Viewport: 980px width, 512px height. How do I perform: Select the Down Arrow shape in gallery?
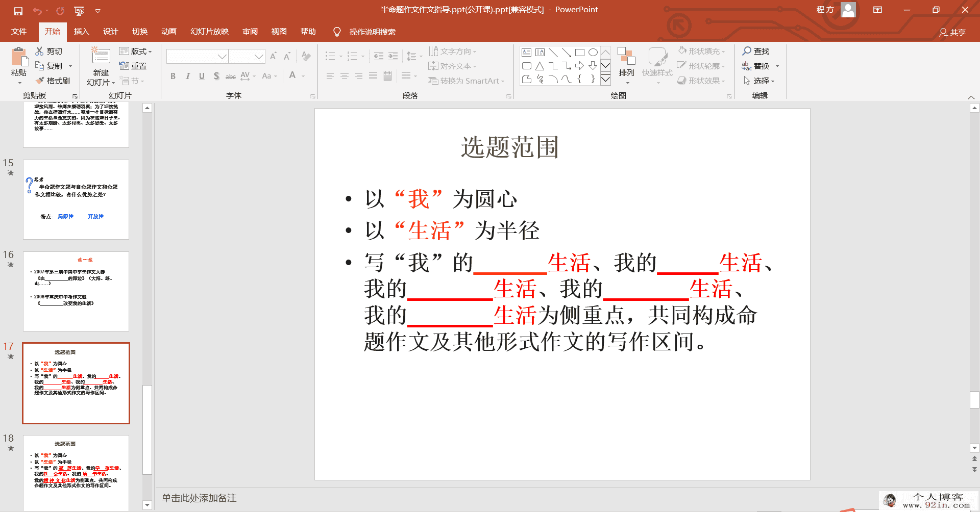[x=593, y=66]
